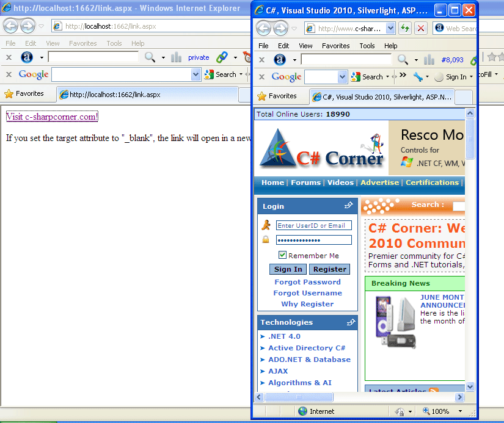Open Google toolbar wrench settings

(x=418, y=77)
